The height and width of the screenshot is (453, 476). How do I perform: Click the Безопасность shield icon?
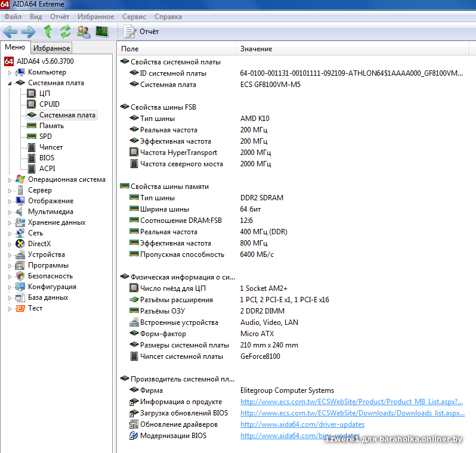pos(20,276)
